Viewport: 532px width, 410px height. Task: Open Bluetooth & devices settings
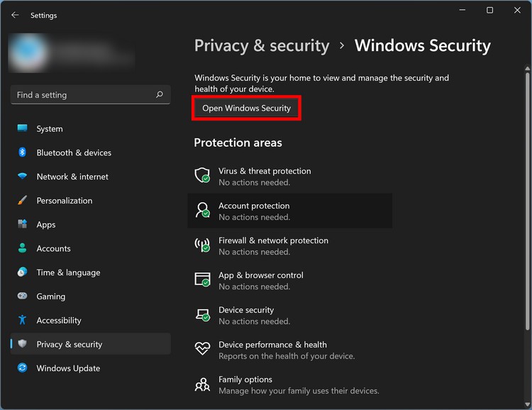pos(74,153)
